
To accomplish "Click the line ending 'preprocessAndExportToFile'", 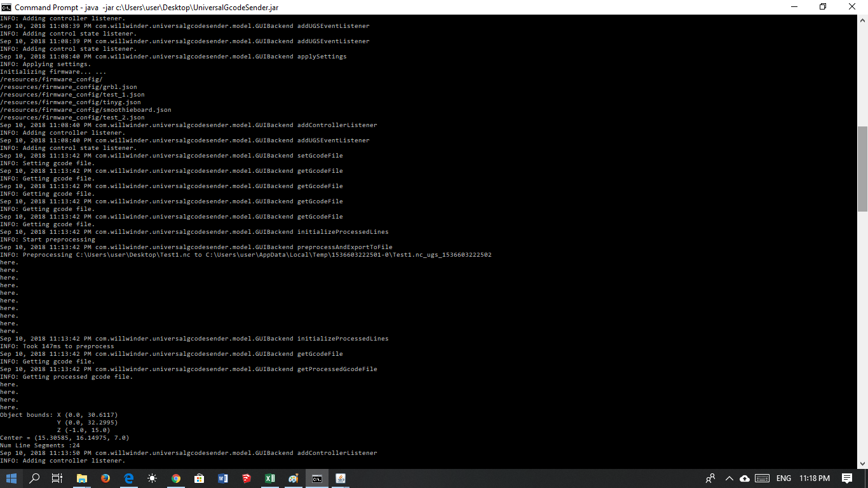I will [x=196, y=247].
